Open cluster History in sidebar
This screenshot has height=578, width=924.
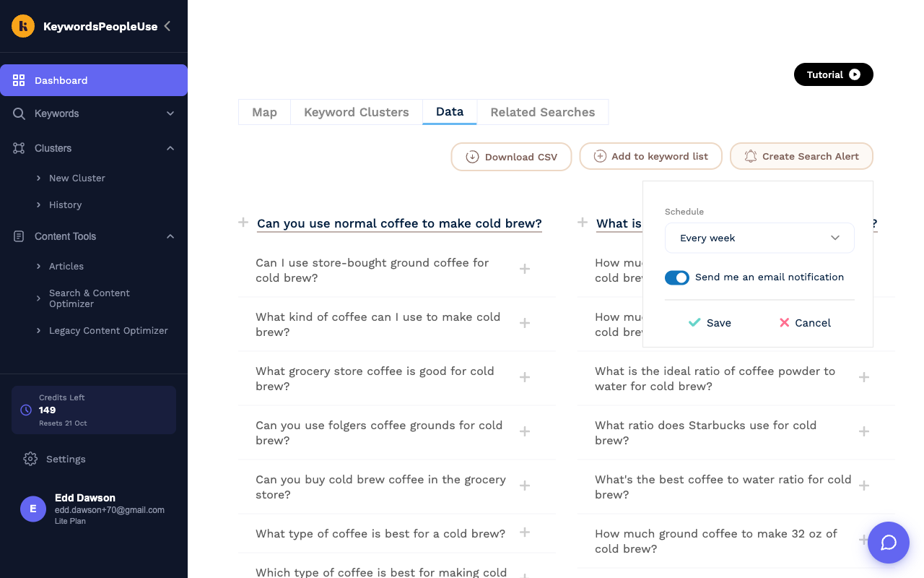coord(65,205)
